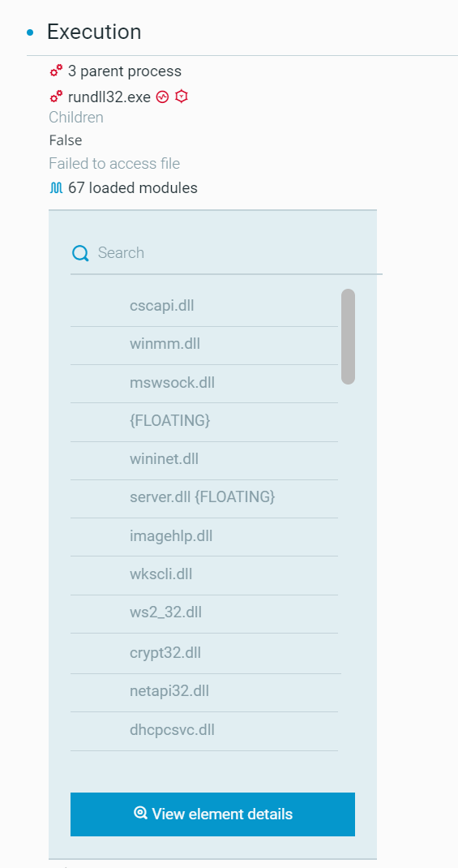The height and width of the screenshot is (868, 458).
Task: Click the module list scrollbar thumb
Action: click(348, 337)
